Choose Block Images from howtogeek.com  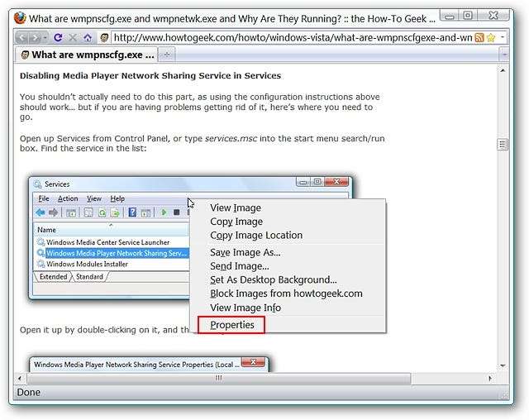288,294
